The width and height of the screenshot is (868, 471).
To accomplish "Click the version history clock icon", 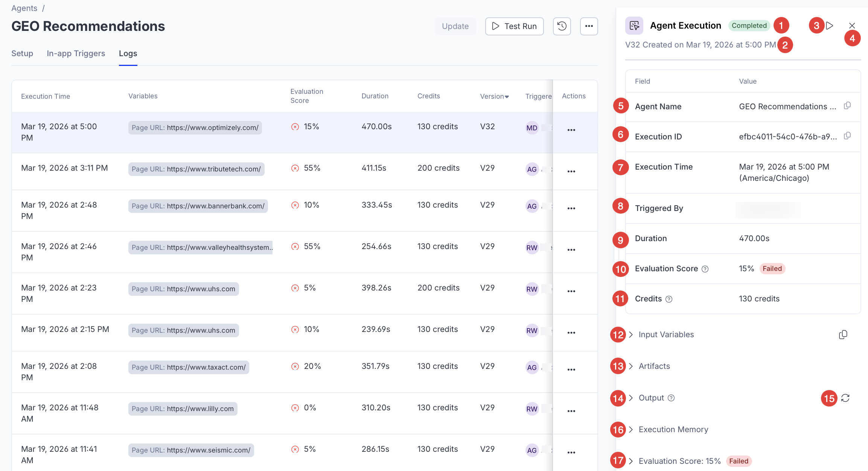I will [562, 26].
